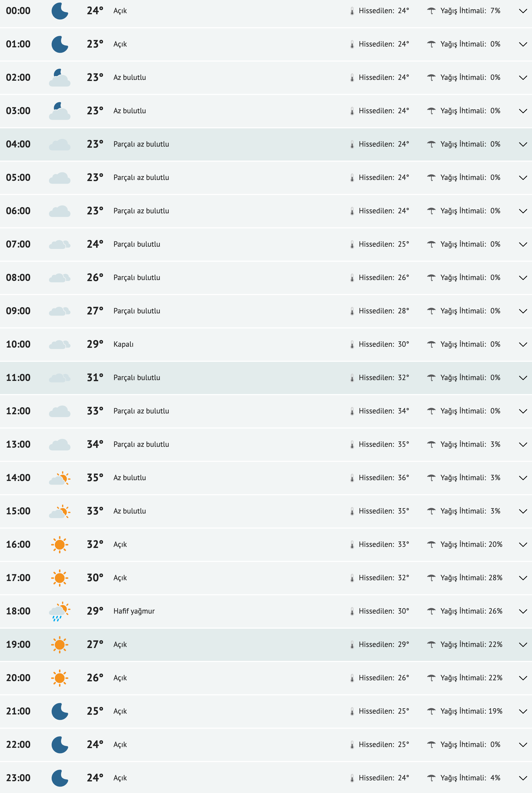The width and height of the screenshot is (532, 793).
Task: Click the Az bulutlu label at 15:00
Action: (x=129, y=511)
